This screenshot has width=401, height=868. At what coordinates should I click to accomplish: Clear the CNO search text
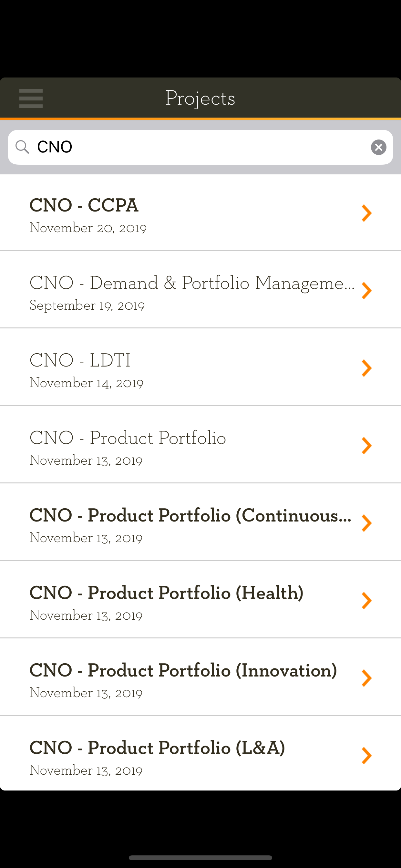378,147
